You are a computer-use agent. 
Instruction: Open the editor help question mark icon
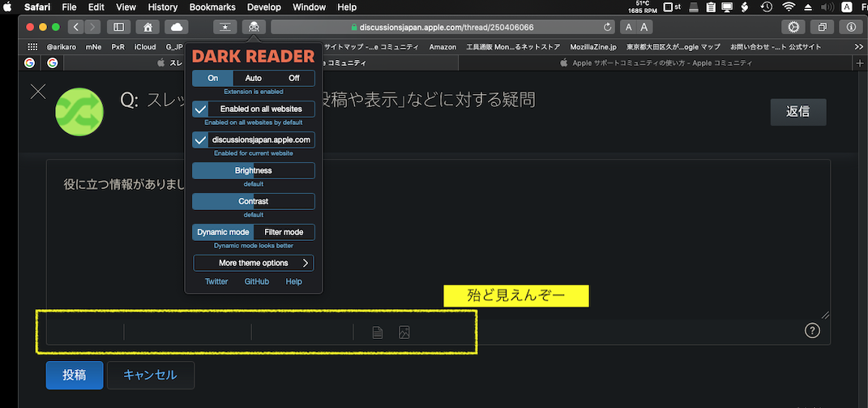[813, 330]
